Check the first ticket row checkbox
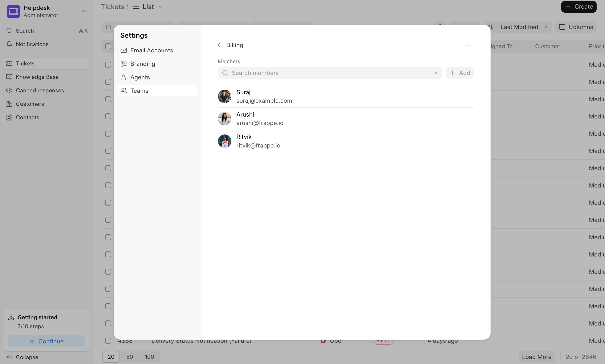The height and width of the screenshot is (364, 605). 108,65
